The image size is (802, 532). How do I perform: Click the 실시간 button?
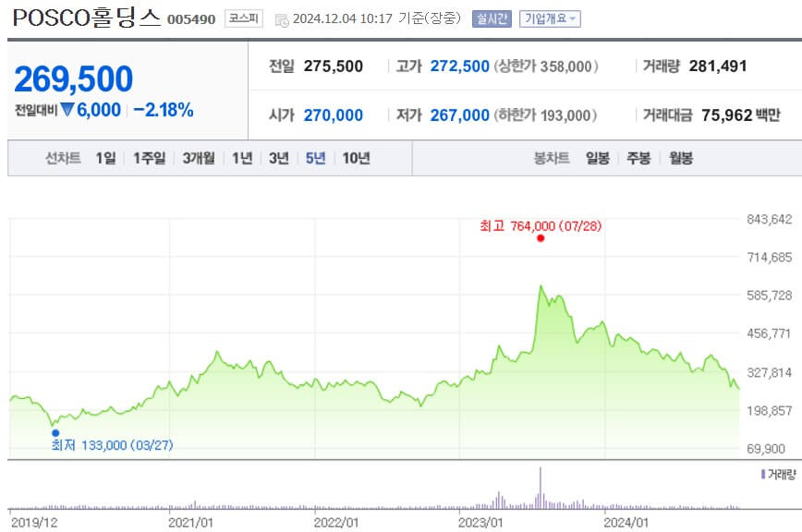pos(492,18)
